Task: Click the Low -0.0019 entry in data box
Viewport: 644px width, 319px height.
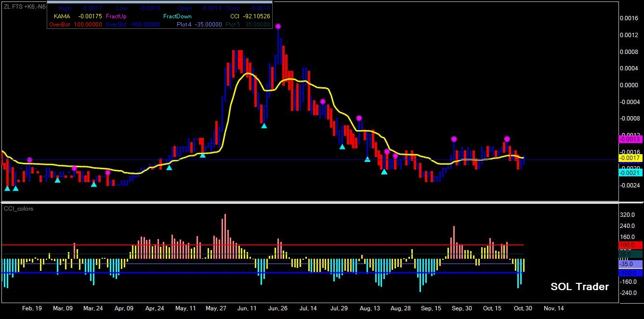Action: [138, 8]
